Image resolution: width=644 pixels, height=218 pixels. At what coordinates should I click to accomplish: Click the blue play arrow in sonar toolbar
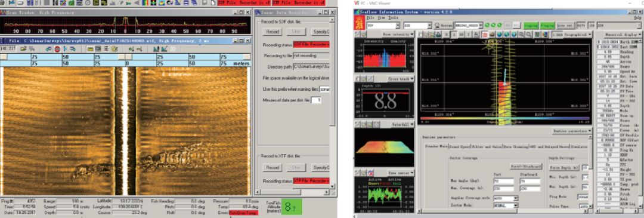[x=66, y=48]
